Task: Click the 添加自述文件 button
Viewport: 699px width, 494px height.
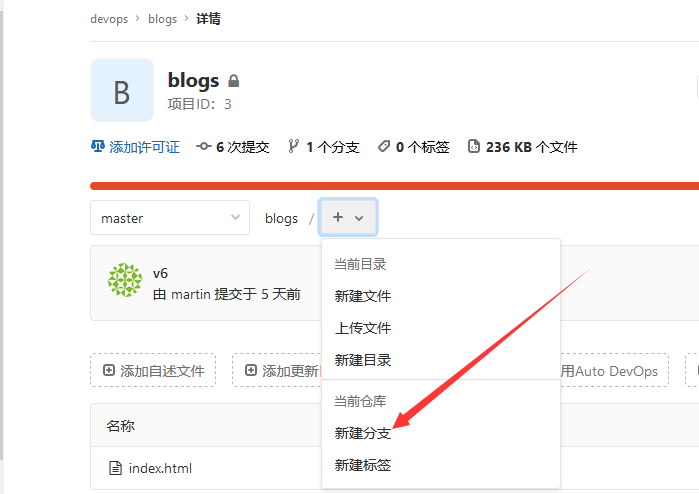Action: coord(153,371)
